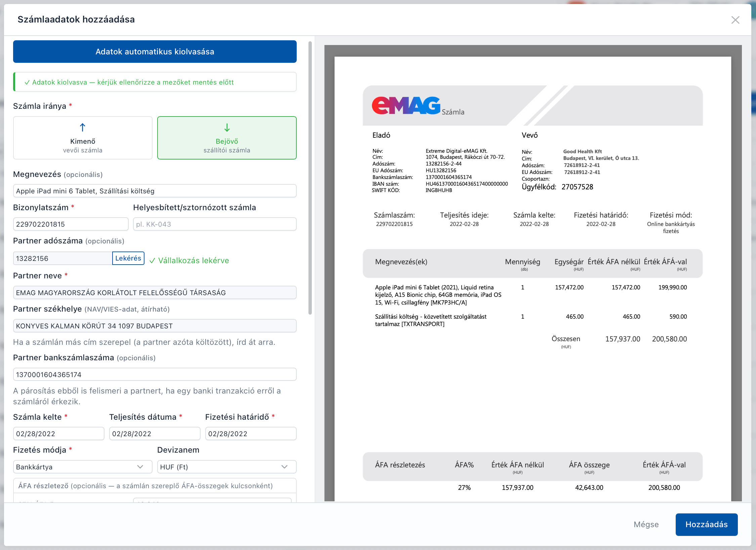Screen dimensions: 756x550
Task: Click the Vállalkozás lekérve status text
Action: click(x=189, y=261)
